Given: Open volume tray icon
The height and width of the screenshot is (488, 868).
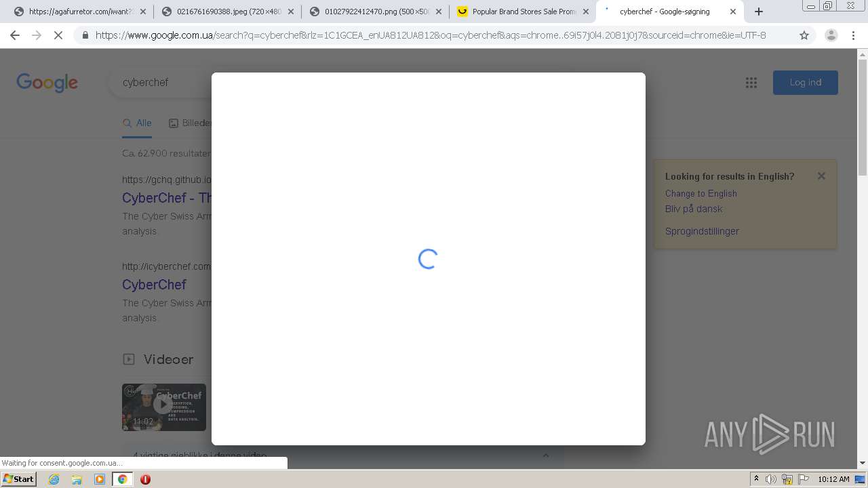Looking at the screenshot, I should click(771, 479).
